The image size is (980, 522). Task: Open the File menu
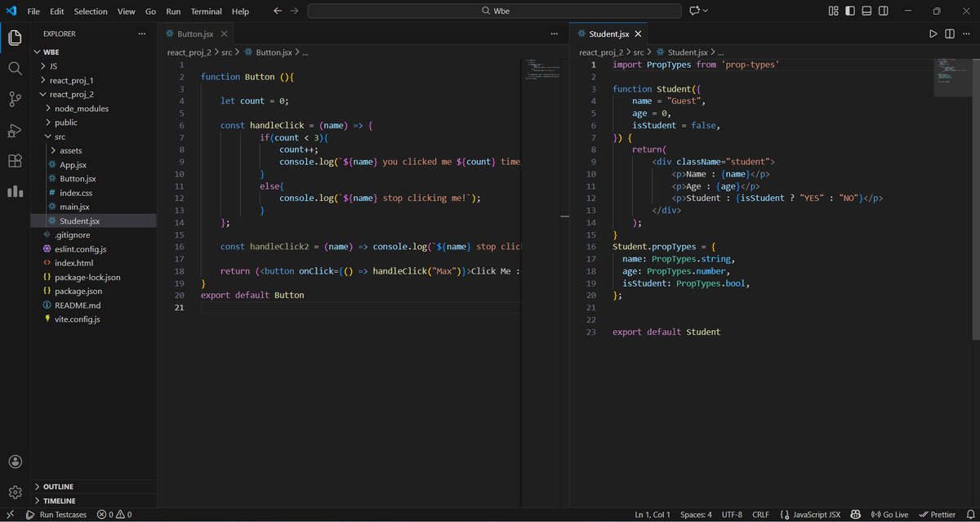pyautogui.click(x=33, y=11)
